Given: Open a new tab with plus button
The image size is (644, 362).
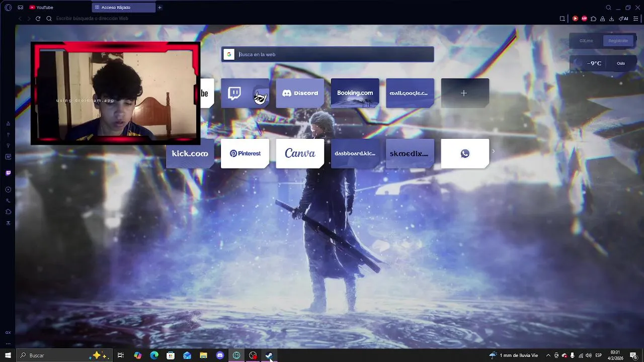Looking at the screenshot, I should (x=160, y=8).
